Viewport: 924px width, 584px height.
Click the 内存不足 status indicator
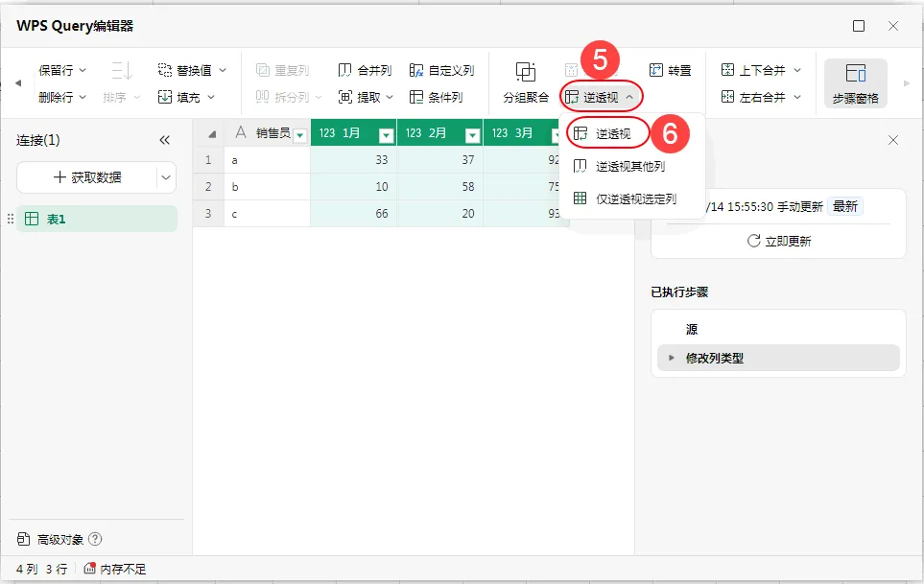tap(115, 569)
